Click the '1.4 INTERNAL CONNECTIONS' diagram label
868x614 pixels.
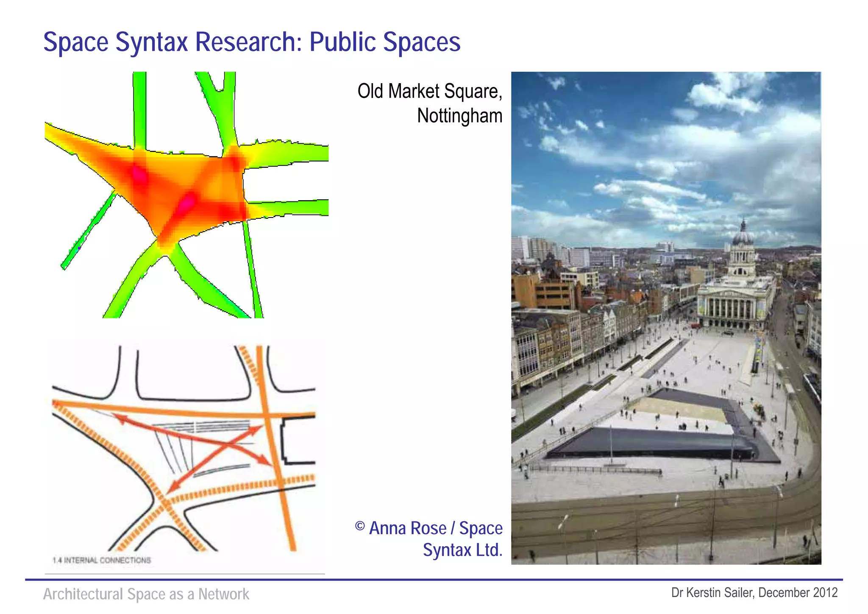102,560
